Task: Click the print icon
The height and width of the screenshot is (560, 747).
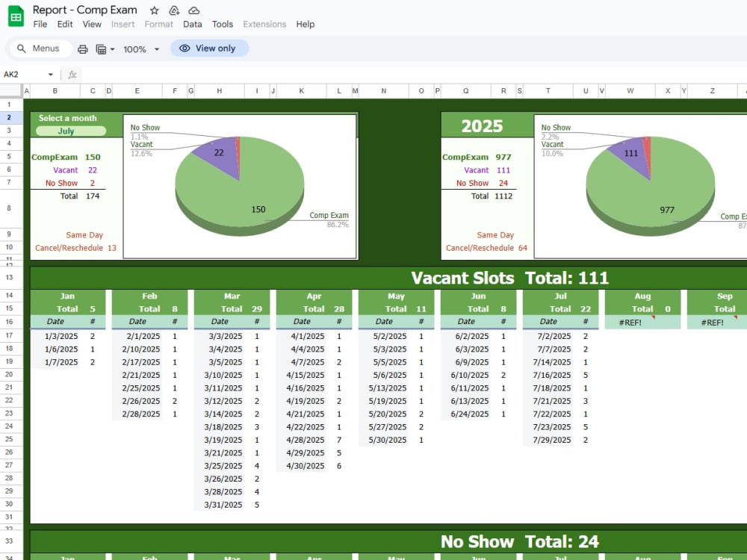Action: click(82, 49)
